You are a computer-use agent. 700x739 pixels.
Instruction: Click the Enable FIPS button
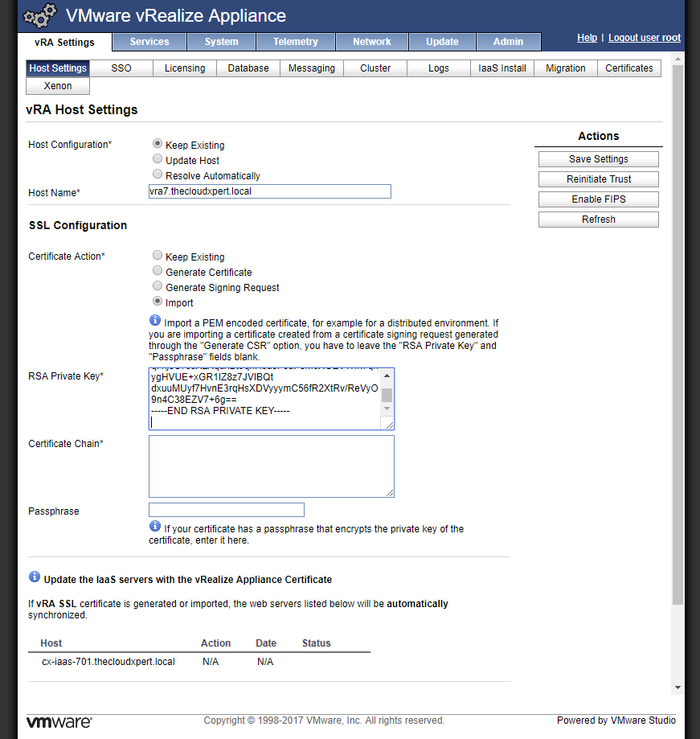tap(598, 199)
